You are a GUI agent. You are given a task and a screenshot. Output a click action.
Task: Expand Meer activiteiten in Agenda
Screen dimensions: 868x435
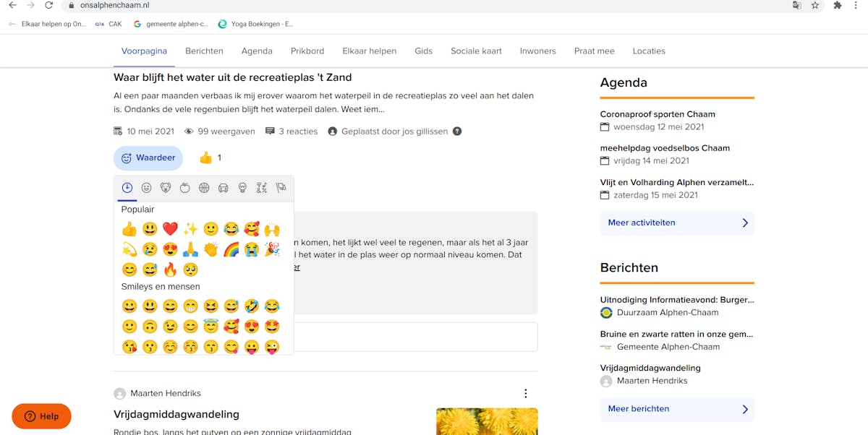tap(676, 223)
